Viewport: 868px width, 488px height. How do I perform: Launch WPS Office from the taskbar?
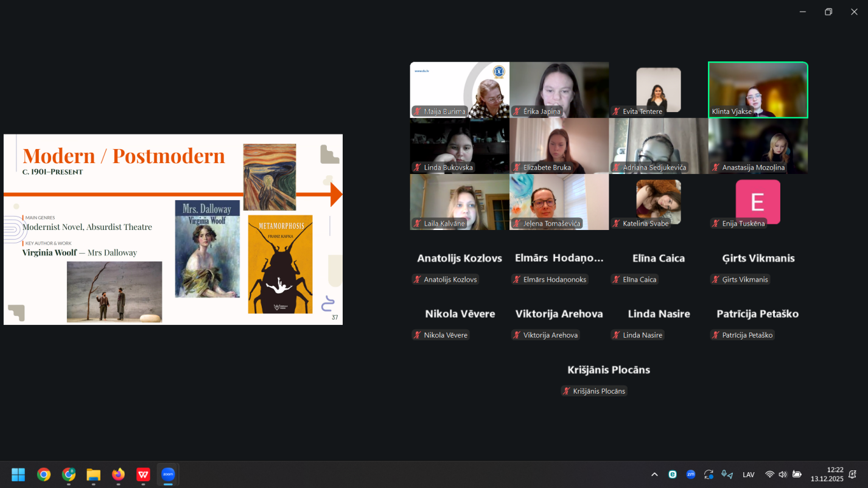click(x=143, y=475)
